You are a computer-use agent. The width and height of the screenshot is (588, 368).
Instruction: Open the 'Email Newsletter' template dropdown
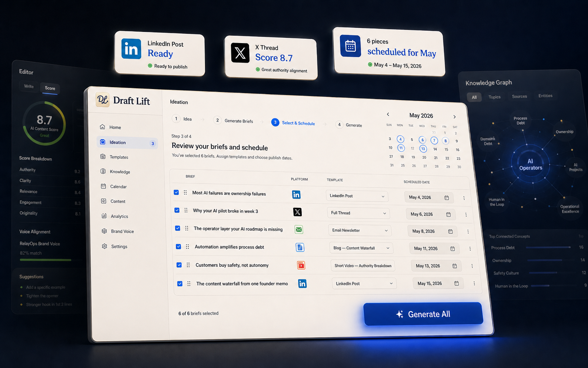tap(360, 230)
